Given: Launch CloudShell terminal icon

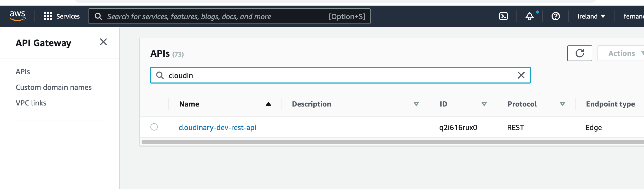Looking at the screenshot, I should point(503,16).
